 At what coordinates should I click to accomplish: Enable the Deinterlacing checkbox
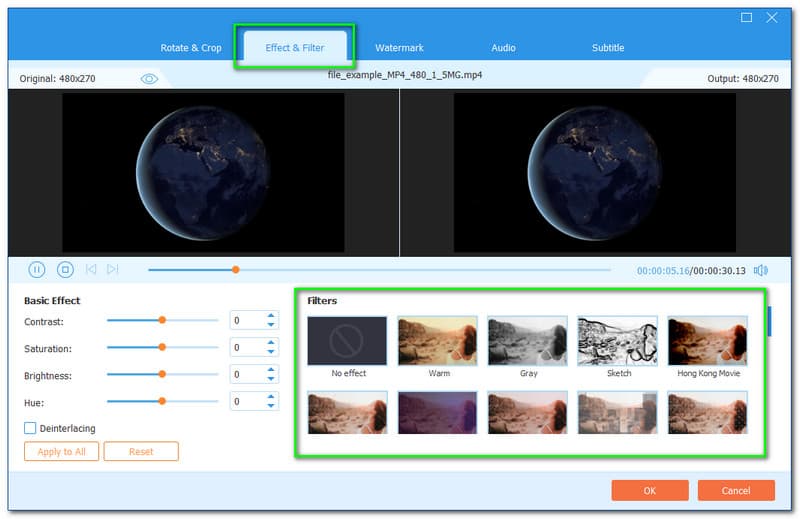pos(30,428)
